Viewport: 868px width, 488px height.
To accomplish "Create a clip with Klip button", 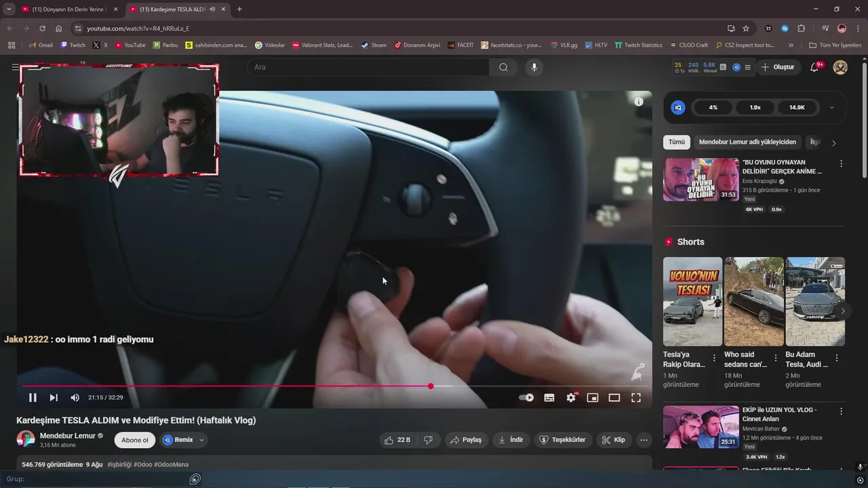I will [613, 440].
